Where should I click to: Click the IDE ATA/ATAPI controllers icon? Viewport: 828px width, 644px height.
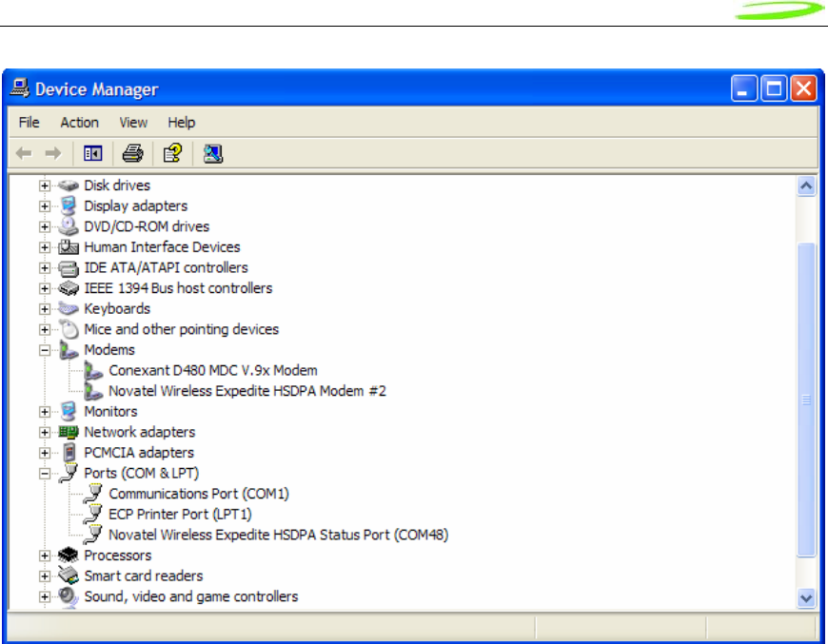click(69, 267)
